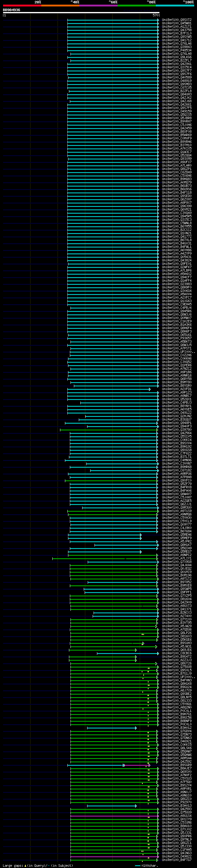This screenshot has height=868, width=197.
Task: Click the cyan =100char. scale marker
Action: [137, 866]
